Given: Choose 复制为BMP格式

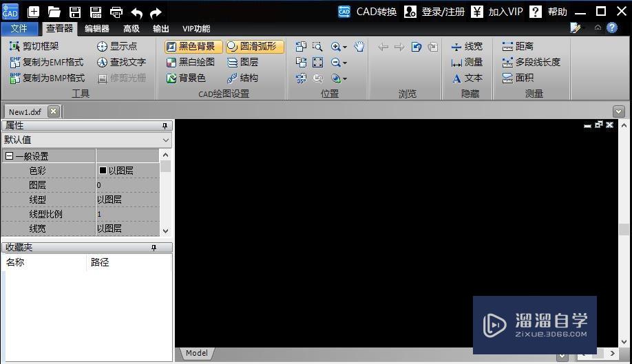Looking at the screenshot, I should click(x=47, y=78).
